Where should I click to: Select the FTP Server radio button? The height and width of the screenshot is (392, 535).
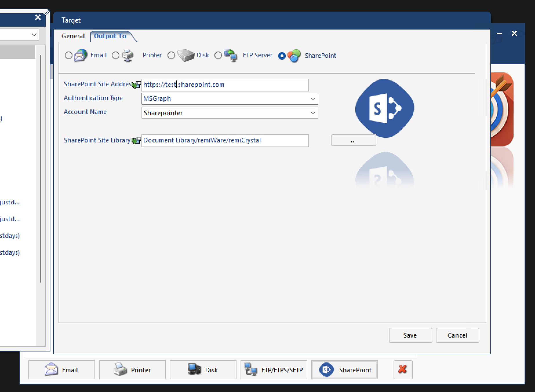click(x=218, y=55)
